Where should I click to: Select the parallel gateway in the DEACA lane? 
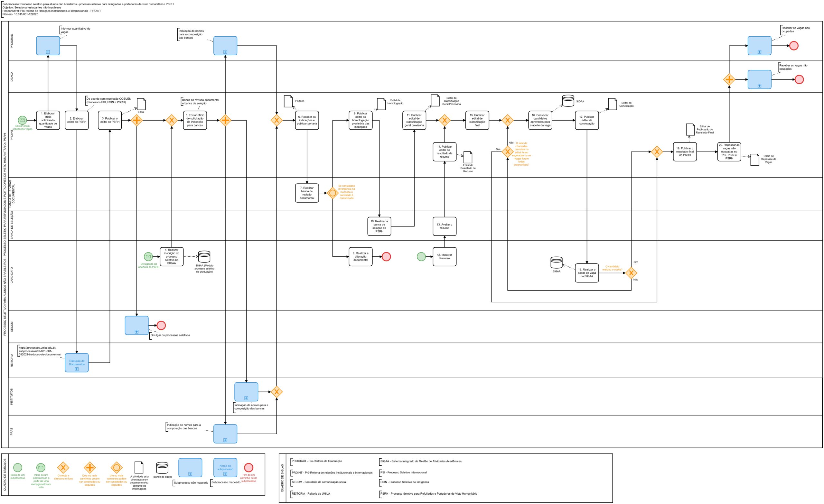point(729,79)
